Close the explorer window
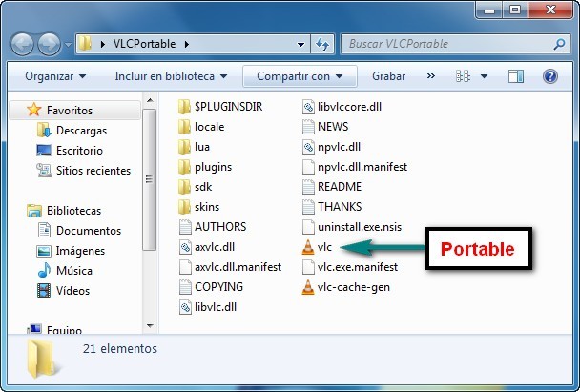Screen dimensions: 580x392 (550, 10)
